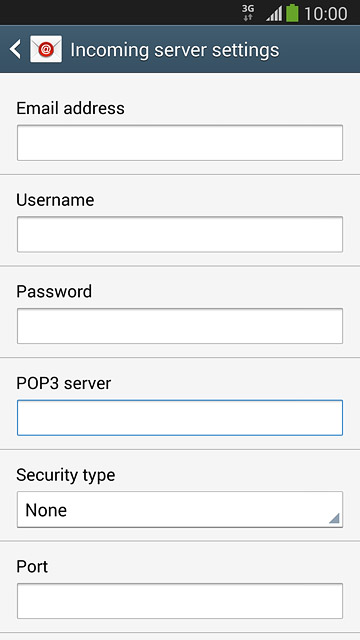Viewport: 360px width, 640px height.
Task: Open the Security type dropdown
Action: pos(180,509)
